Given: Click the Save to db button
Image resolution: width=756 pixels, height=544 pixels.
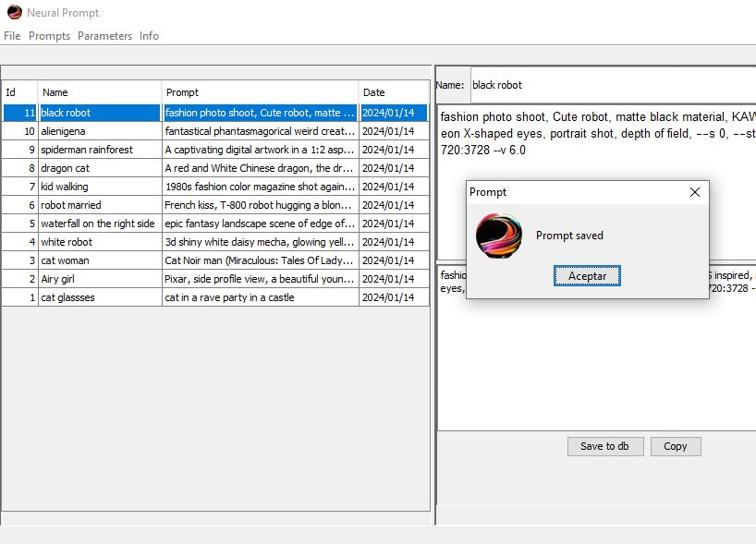Looking at the screenshot, I should [604, 446].
